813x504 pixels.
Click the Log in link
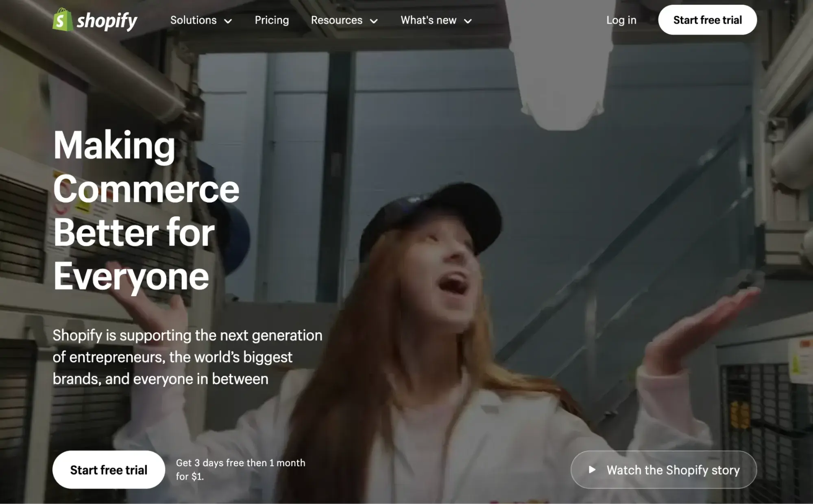621,20
